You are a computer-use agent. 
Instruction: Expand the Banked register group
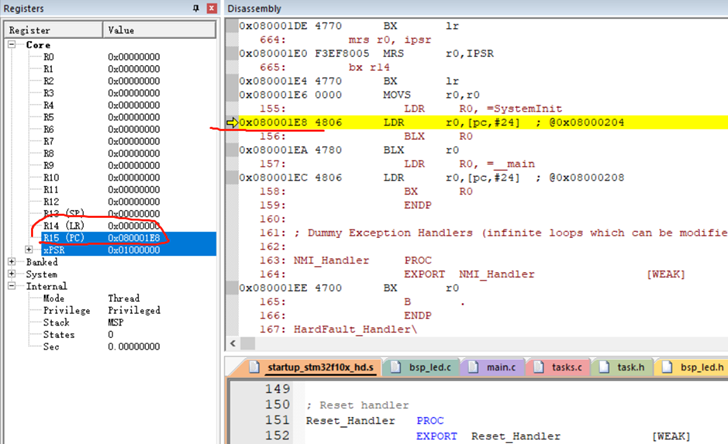point(12,262)
